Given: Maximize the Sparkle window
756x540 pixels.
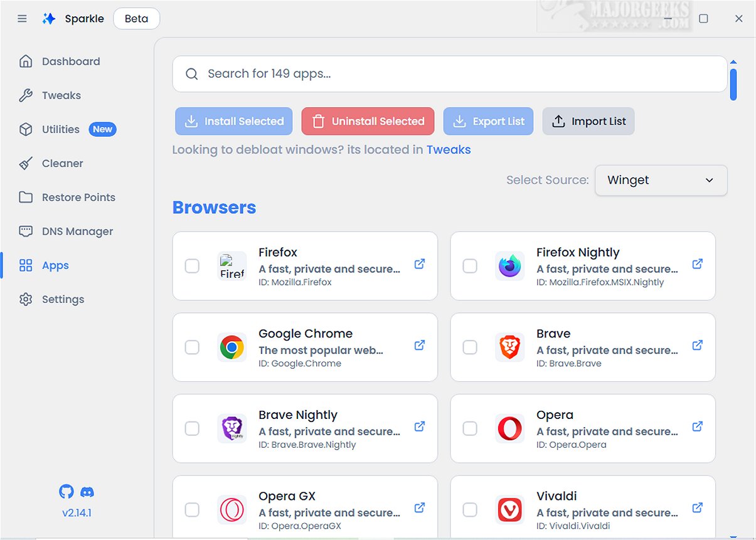Looking at the screenshot, I should [x=703, y=19].
